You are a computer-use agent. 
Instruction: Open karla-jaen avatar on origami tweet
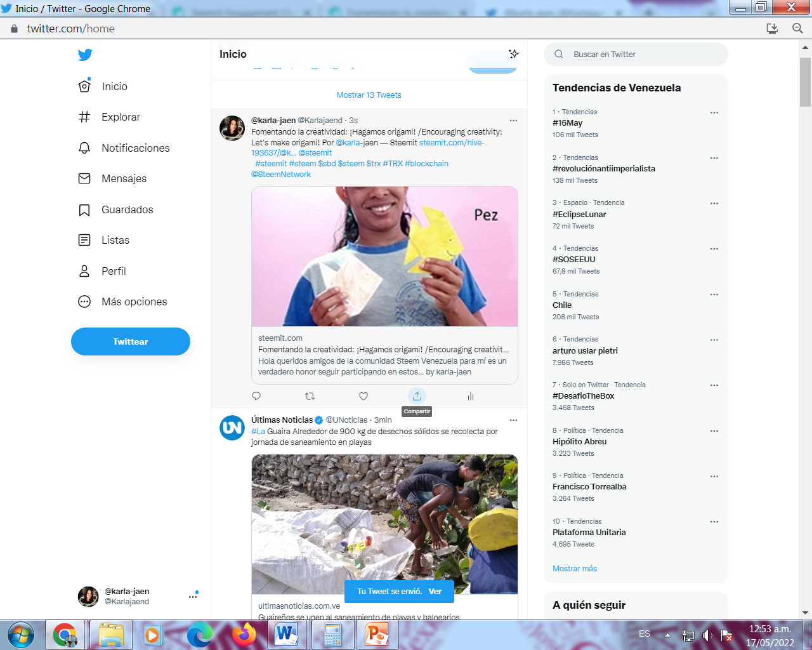(232, 128)
